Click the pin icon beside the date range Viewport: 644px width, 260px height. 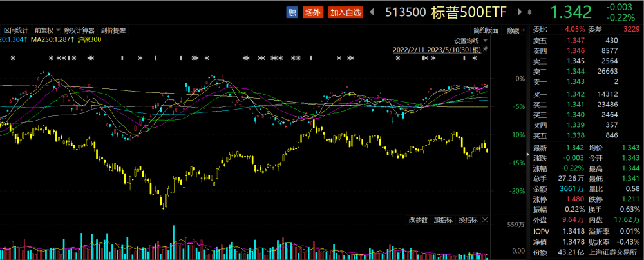click(486, 50)
